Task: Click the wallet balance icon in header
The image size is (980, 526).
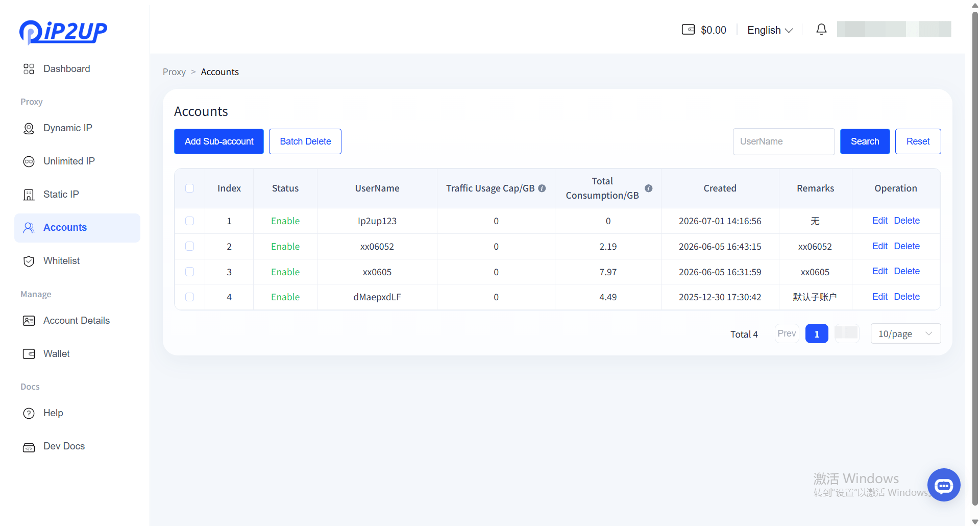Action: (x=688, y=30)
